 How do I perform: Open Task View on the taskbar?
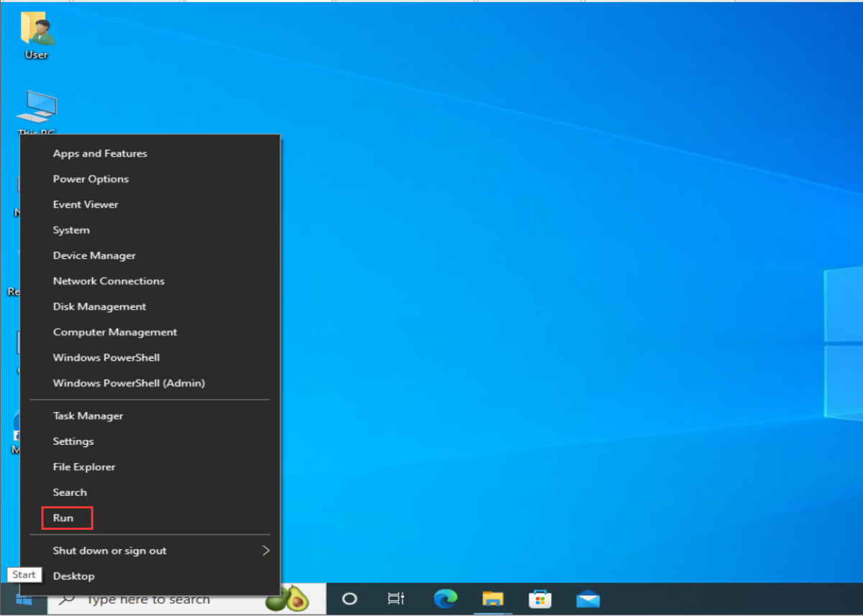[x=396, y=599]
